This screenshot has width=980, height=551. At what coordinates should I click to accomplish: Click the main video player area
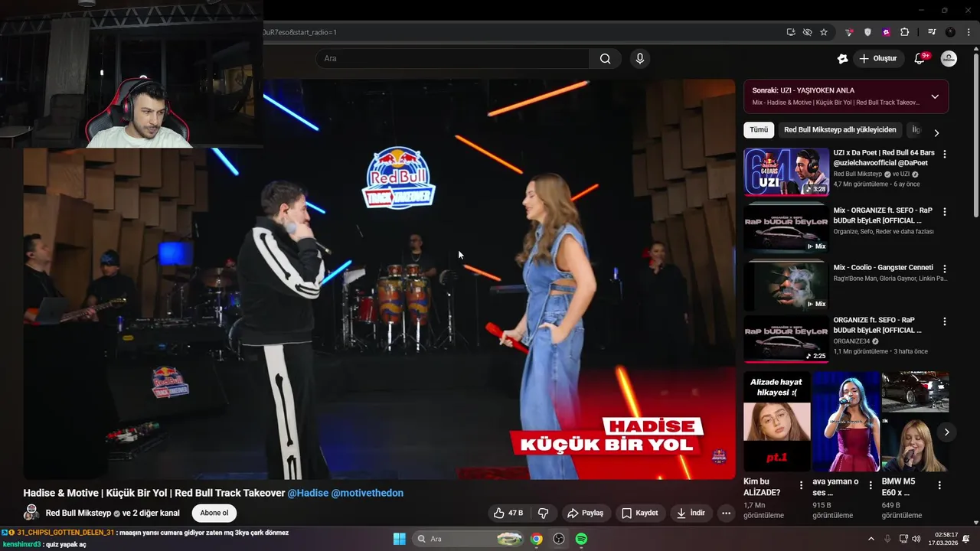[x=379, y=279]
